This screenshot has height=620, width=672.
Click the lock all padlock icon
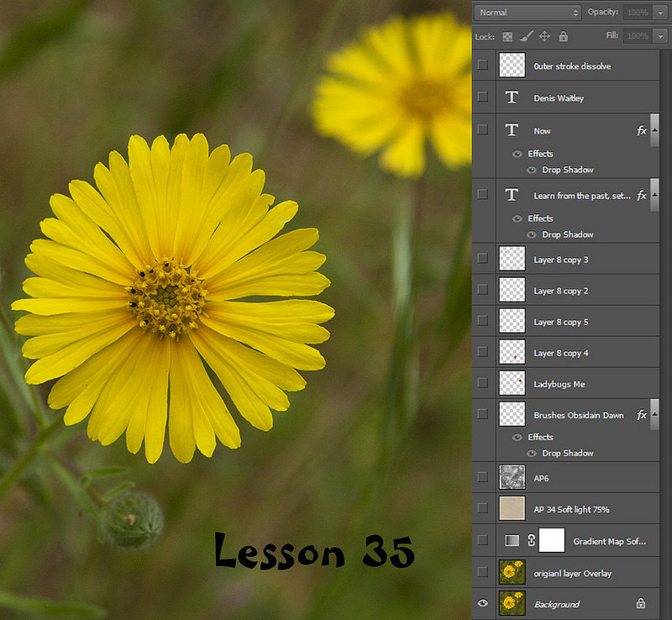563,36
